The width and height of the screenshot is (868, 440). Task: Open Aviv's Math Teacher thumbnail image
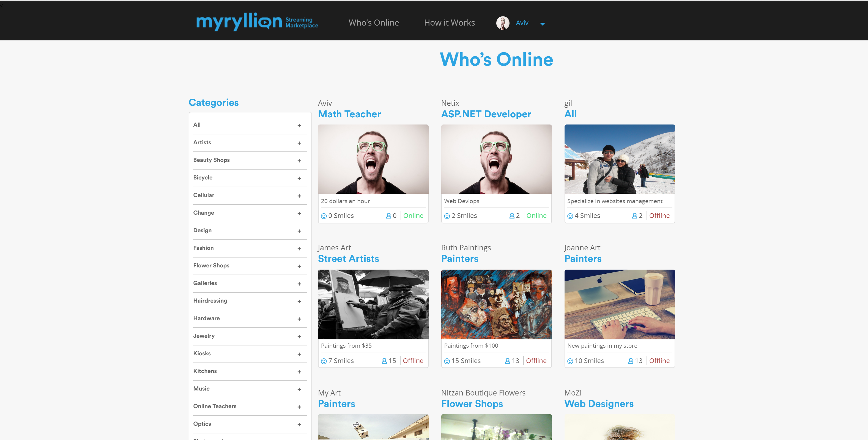click(x=373, y=159)
